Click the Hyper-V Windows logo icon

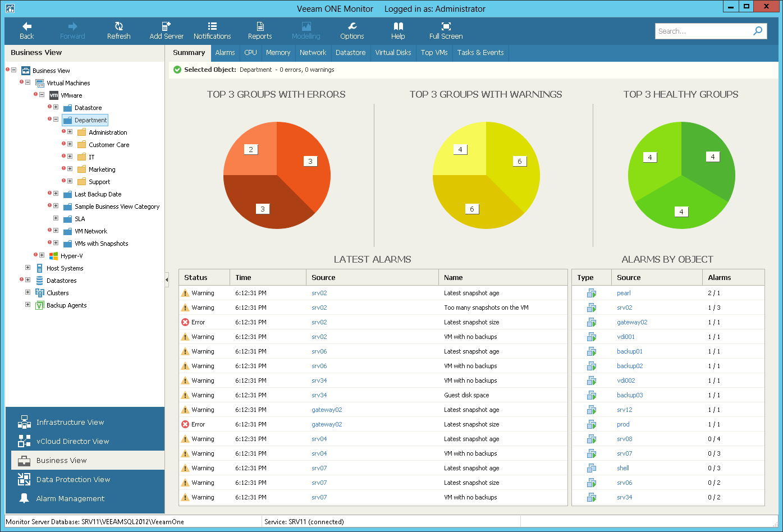coord(53,256)
